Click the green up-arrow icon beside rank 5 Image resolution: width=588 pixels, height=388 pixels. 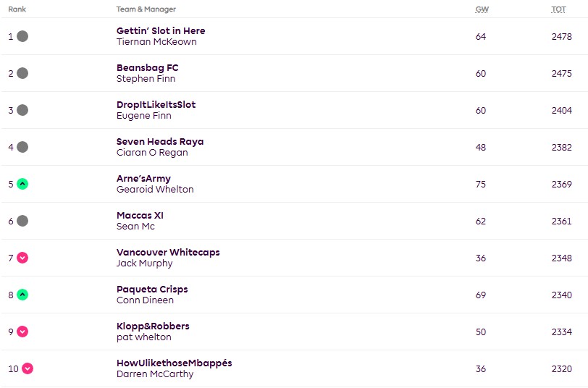click(22, 184)
